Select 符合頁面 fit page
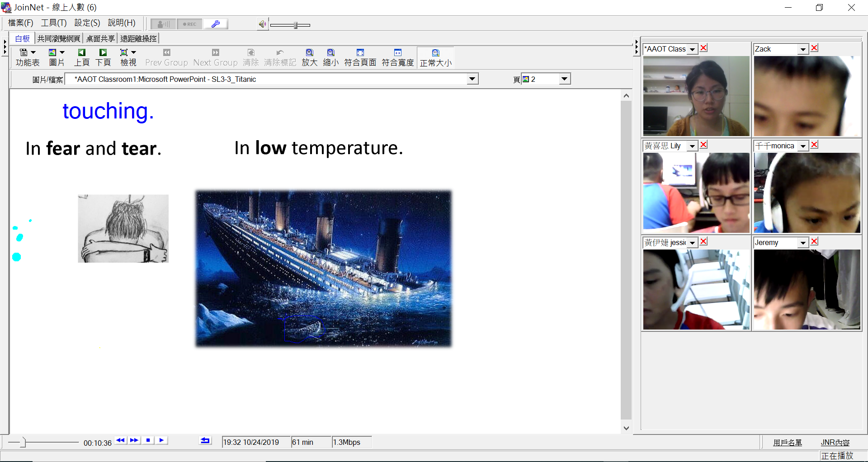868x462 pixels. point(360,57)
